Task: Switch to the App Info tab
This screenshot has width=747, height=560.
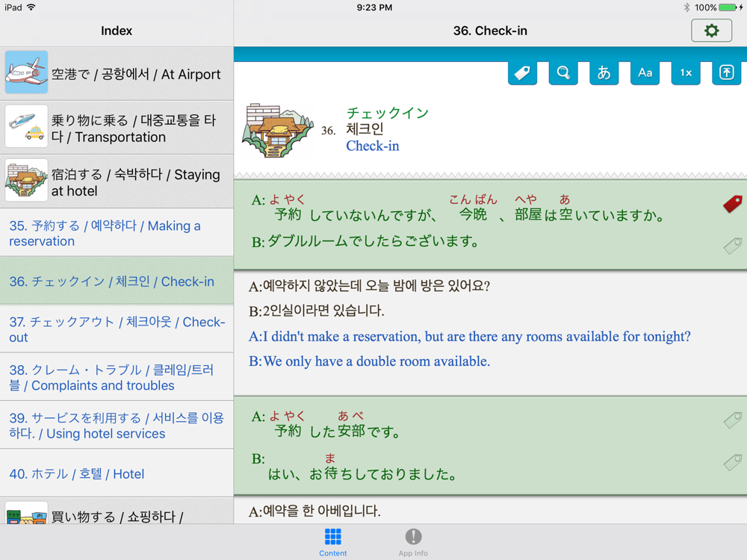Action: click(413, 542)
